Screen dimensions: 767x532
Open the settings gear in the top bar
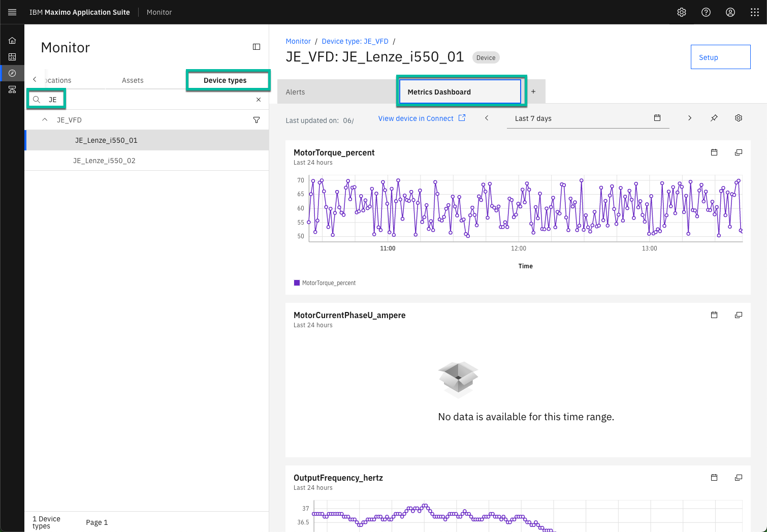[x=682, y=12]
